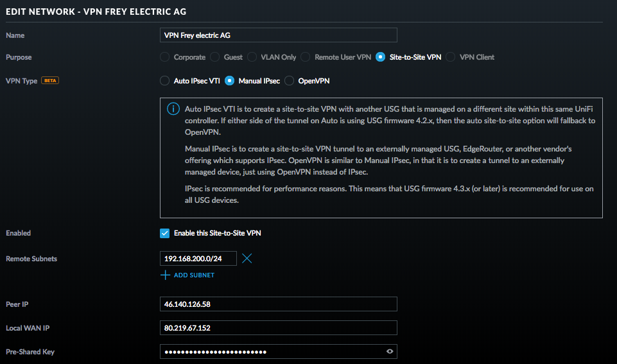Click the ADD SUBNET link
Viewport: 617px width, 364px height.
[x=194, y=275]
